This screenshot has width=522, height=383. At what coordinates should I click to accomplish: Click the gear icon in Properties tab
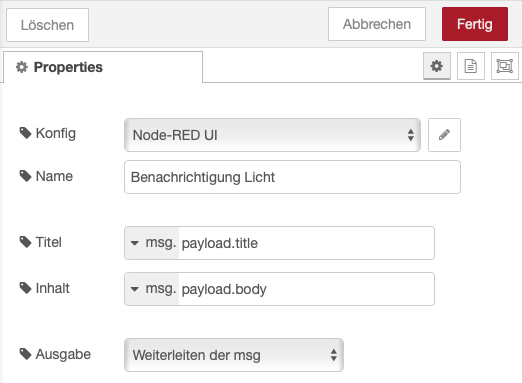tap(22, 67)
